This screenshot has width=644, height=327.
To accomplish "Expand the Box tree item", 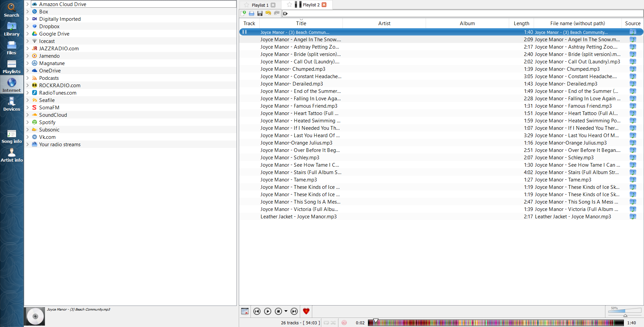I will pos(28,12).
